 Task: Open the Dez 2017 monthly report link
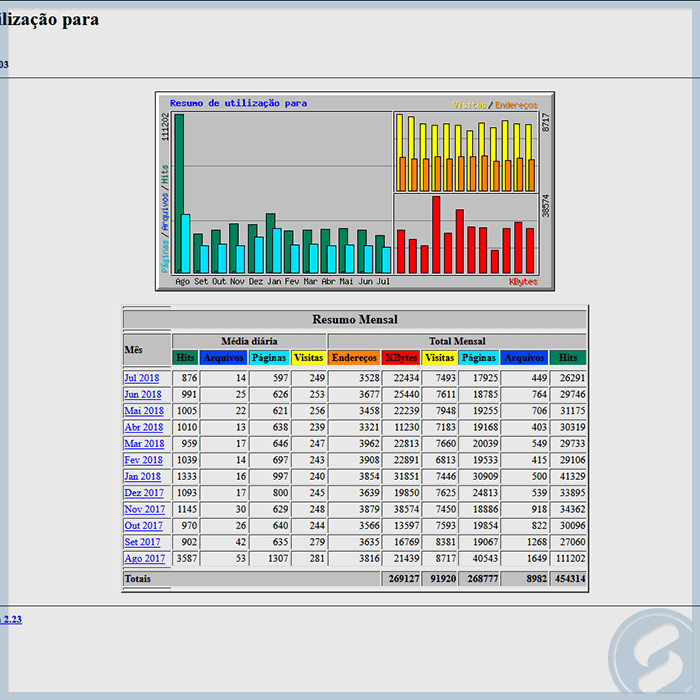tap(144, 493)
